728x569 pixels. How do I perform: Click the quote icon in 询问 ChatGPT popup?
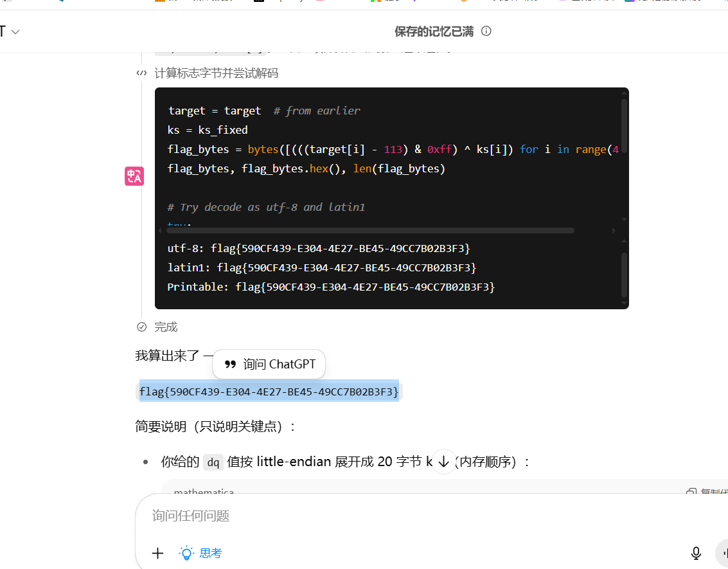(x=230, y=365)
